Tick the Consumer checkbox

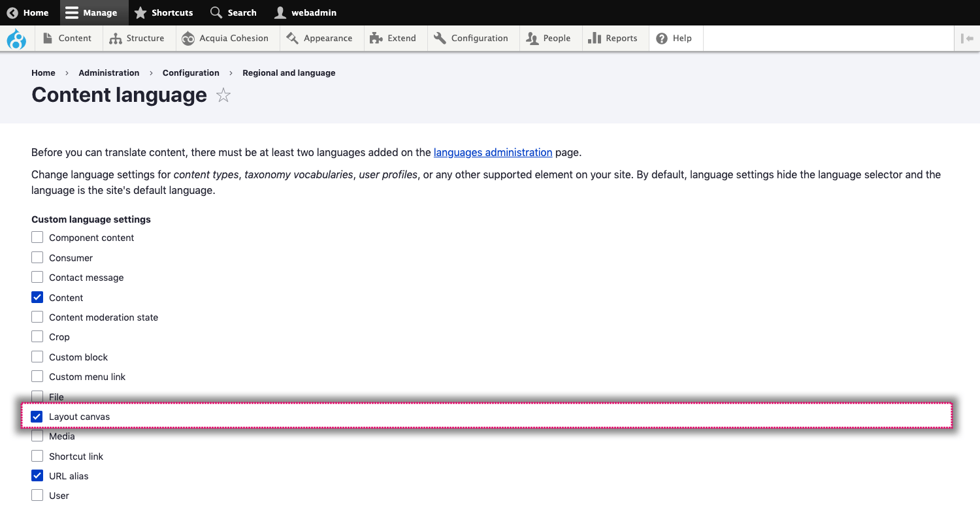pos(37,257)
